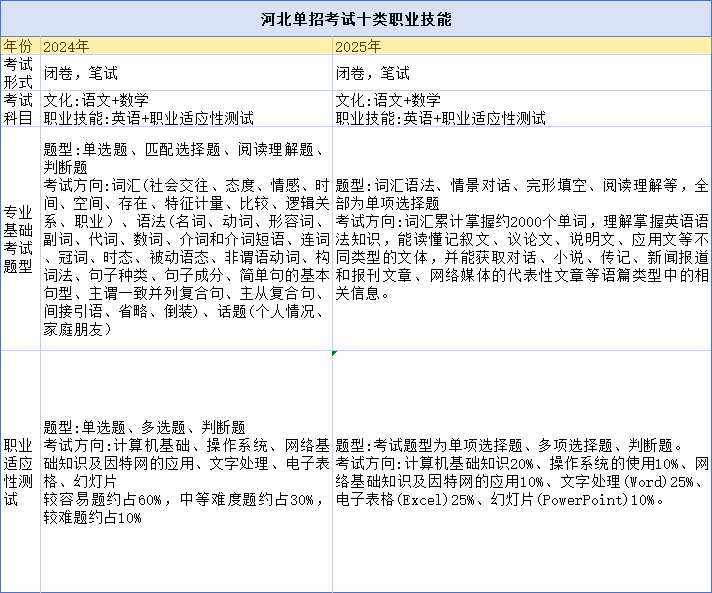Select the title cell 河北单招考试十类职业技能

[x=356, y=19]
